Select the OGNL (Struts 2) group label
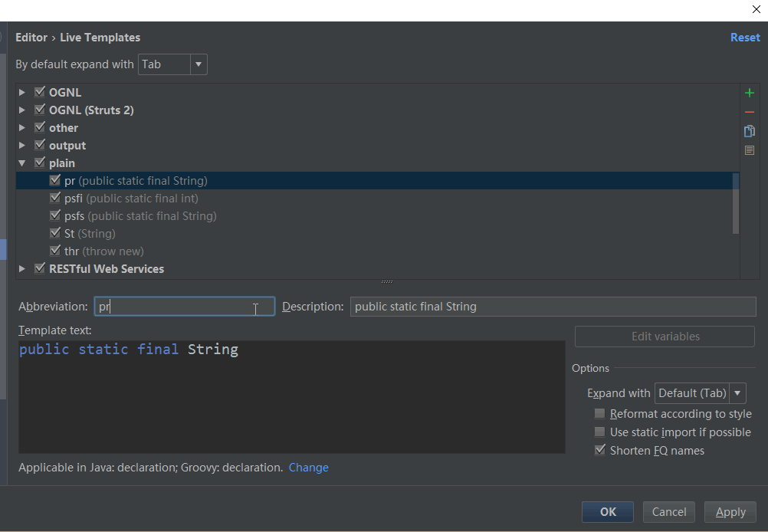Image resolution: width=768 pixels, height=532 pixels. point(91,110)
